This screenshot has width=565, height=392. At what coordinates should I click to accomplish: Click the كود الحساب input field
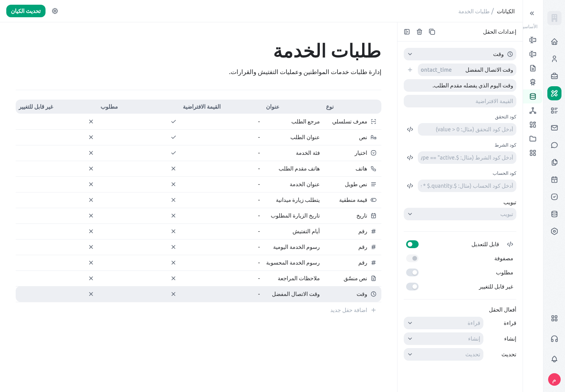coord(467,186)
